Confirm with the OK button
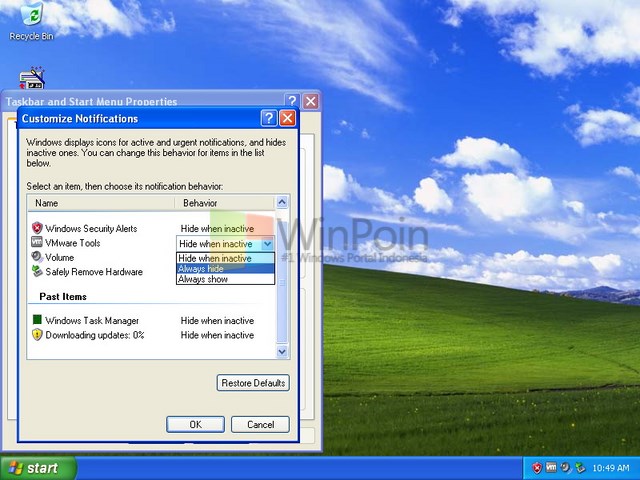The height and width of the screenshot is (480, 640). click(x=196, y=424)
